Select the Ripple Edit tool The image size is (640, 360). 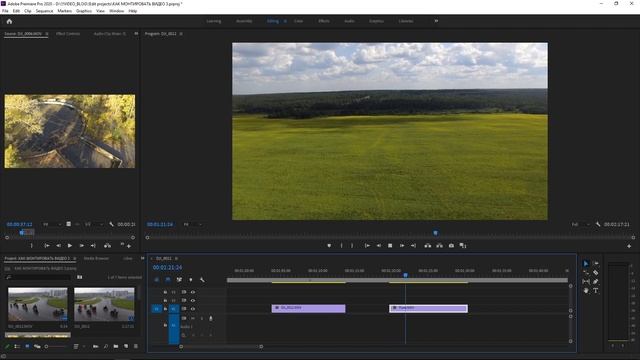586,273
